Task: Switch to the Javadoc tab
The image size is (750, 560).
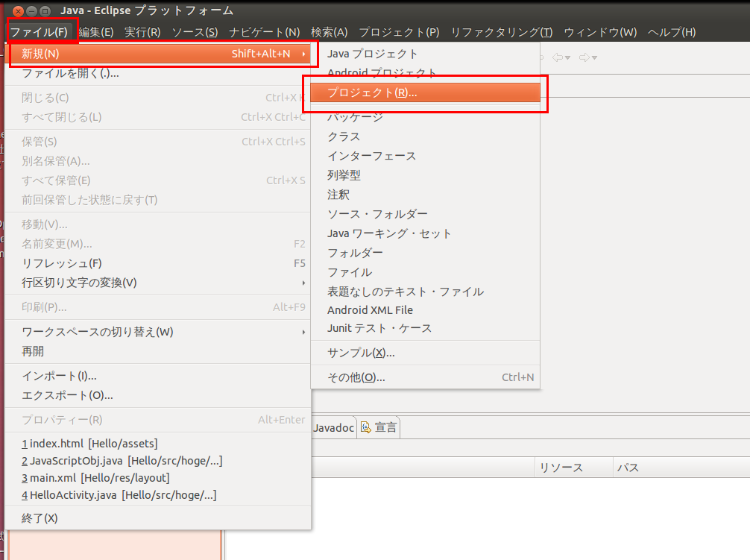Action: pos(333,427)
